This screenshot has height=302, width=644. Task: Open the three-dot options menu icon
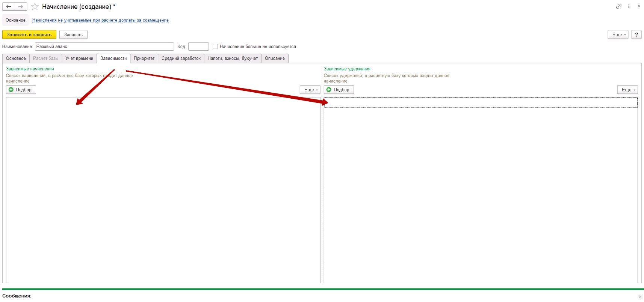point(629,6)
